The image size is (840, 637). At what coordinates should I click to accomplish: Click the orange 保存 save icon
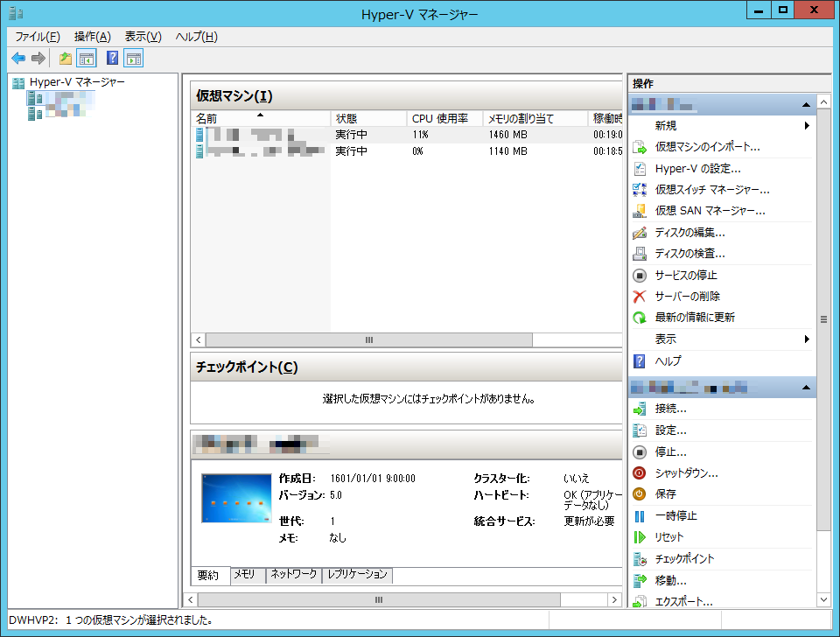click(640, 494)
